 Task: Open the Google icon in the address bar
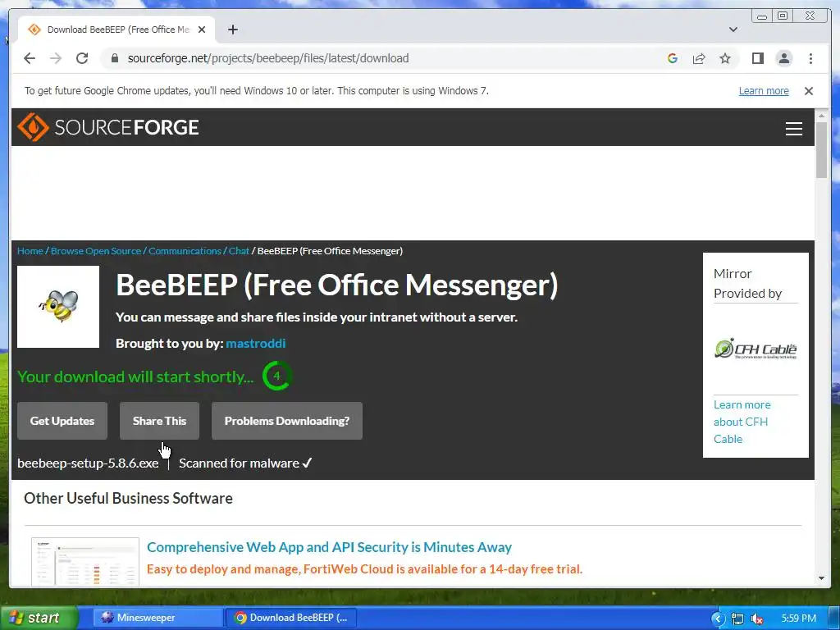pyautogui.click(x=673, y=58)
